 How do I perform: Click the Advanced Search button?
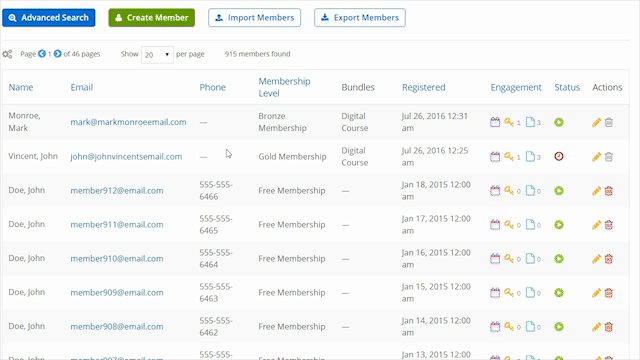click(49, 18)
